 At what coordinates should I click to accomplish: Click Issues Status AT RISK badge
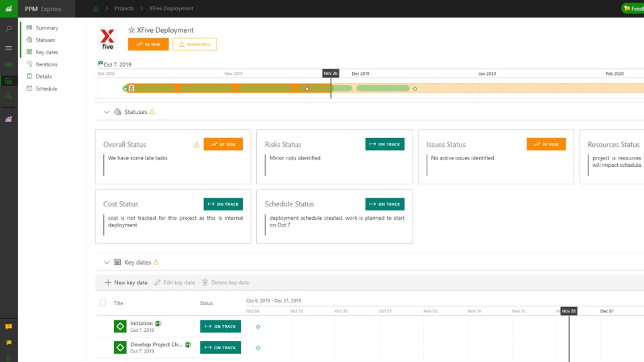pyautogui.click(x=546, y=144)
